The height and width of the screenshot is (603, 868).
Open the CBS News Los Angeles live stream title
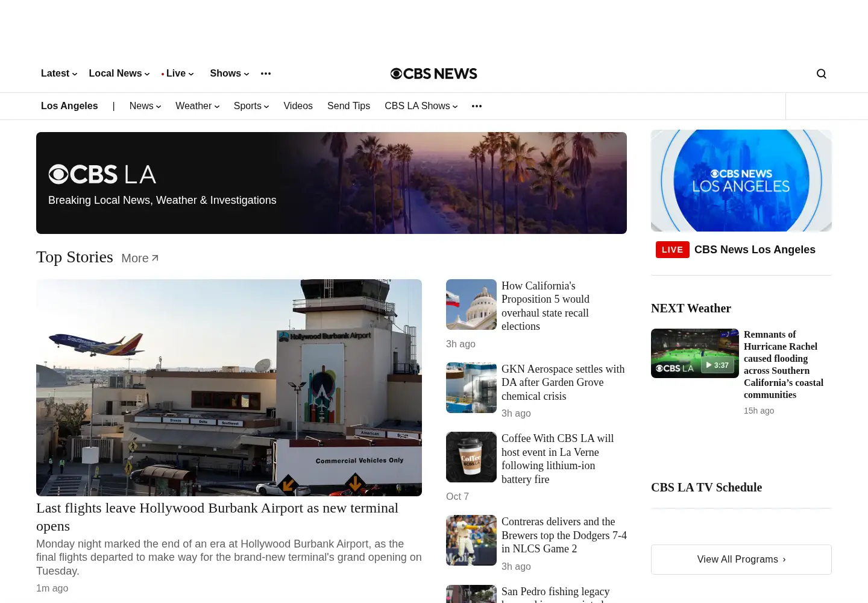(755, 250)
